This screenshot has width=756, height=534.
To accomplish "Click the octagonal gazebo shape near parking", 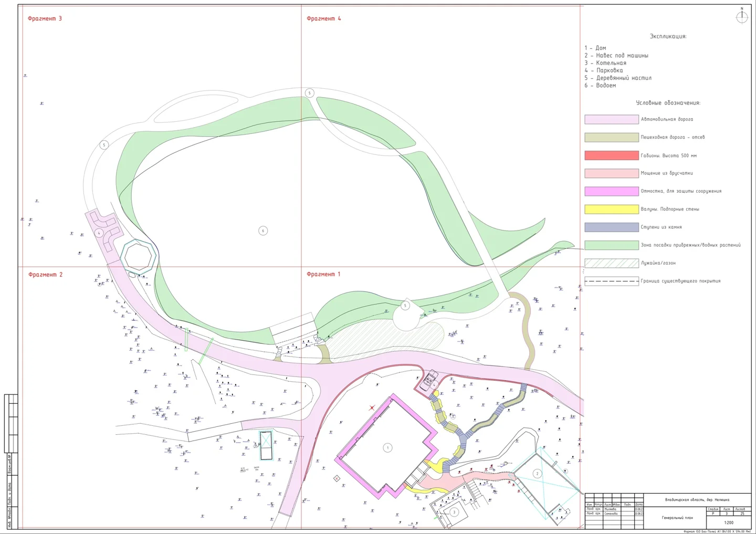I will click(x=138, y=256).
